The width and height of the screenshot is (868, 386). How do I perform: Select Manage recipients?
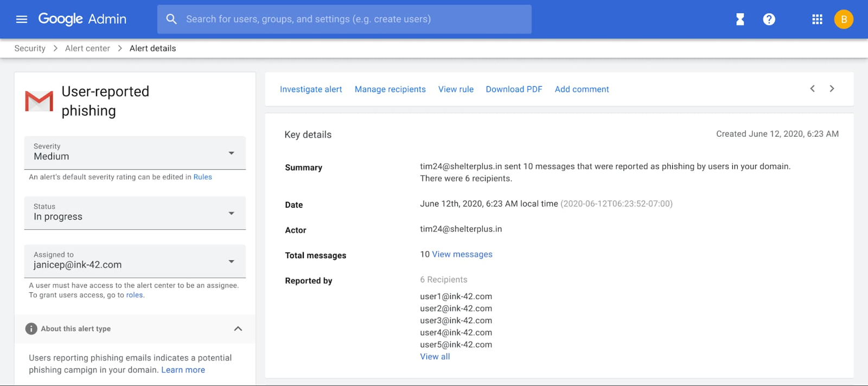(390, 89)
